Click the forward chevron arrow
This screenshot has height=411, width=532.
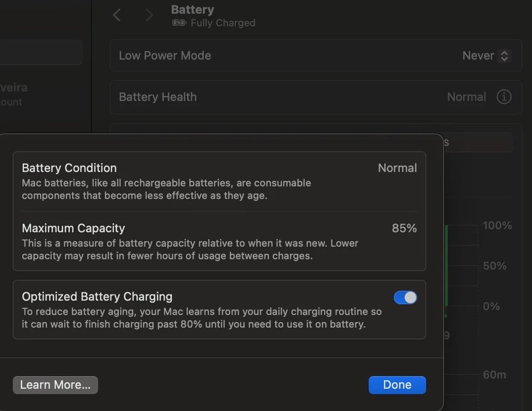click(149, 15)
